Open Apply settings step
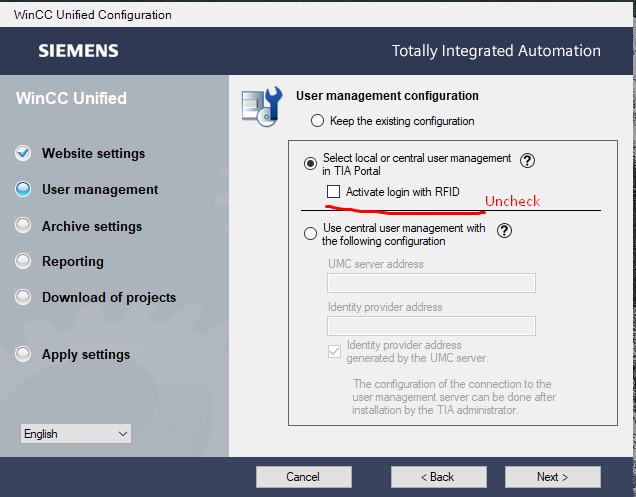636x497 pixels. pos(86,354)
